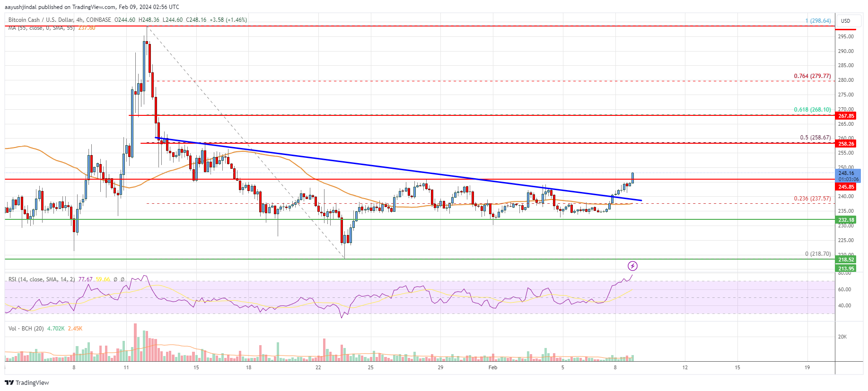
Task: Click the 40.00 RSI axis label
Action: [844, 305]
